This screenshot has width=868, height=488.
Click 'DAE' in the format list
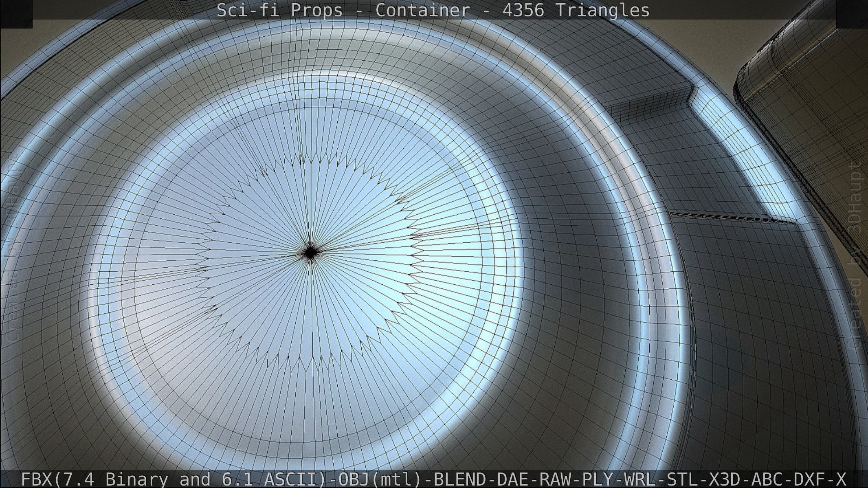pos(512,479)
